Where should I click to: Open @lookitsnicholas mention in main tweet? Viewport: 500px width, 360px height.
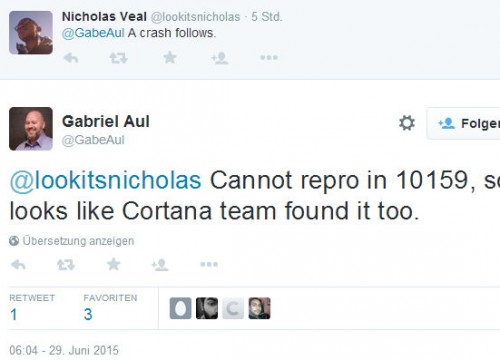(105, 181)
